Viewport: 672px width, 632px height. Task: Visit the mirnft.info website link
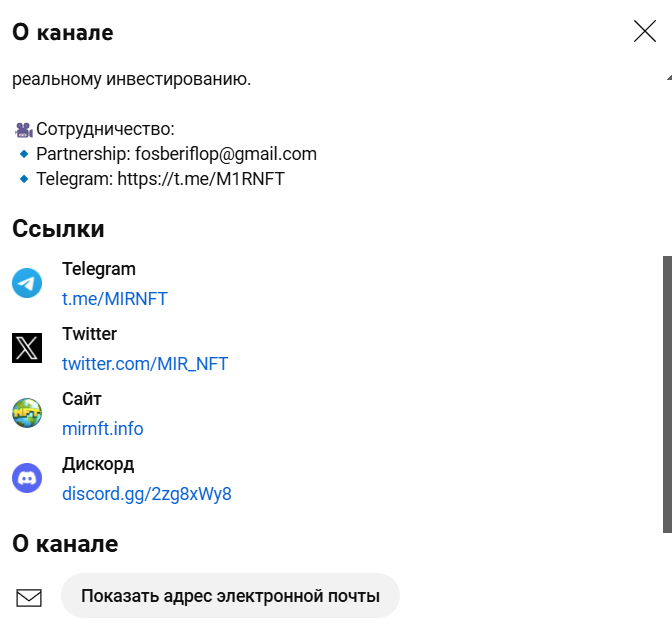pos(103,429)
